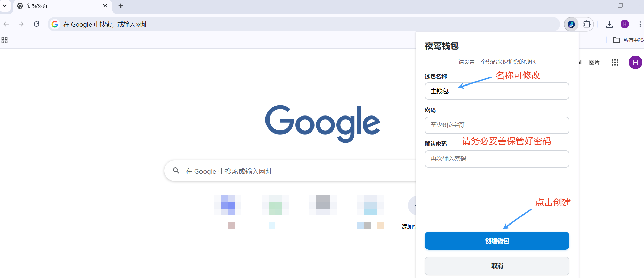Open the Chrome three-dot menu
The height and width of the screenshot is (278, 644).
tap(640, 24)
